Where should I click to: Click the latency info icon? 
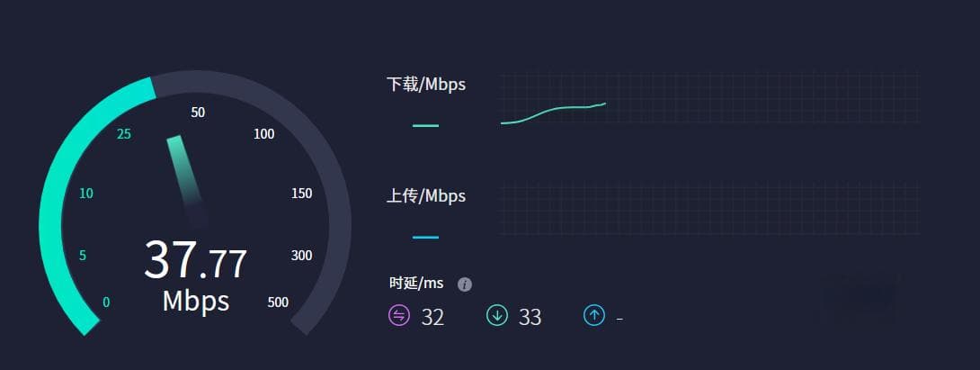point(464,284)
